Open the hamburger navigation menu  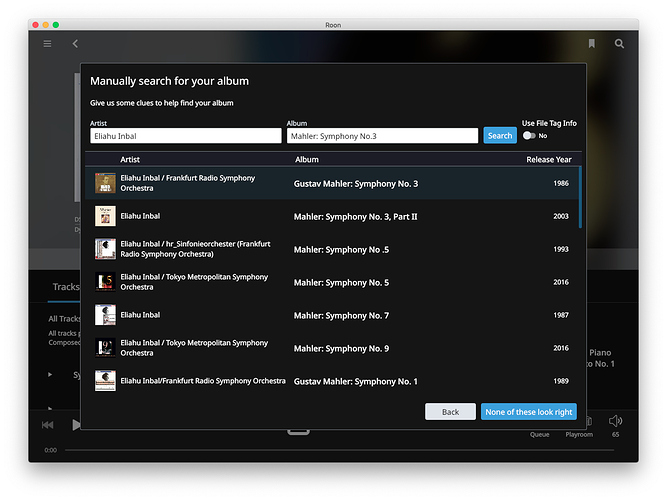[x=47, y=44]
